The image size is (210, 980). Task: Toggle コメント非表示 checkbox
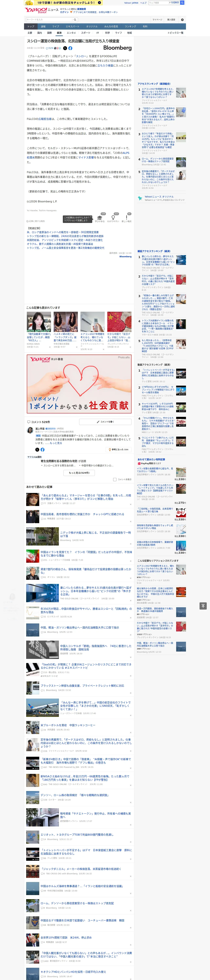coord(115,479)
